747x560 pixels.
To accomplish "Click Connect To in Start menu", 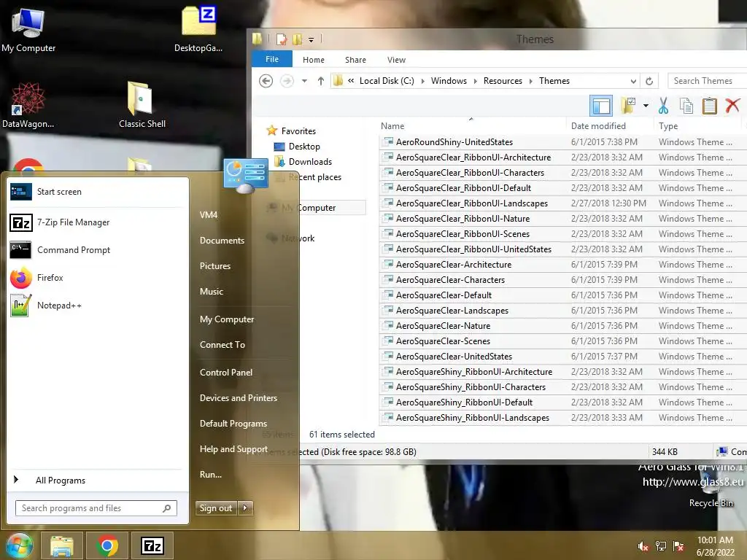I will point(222,345).
